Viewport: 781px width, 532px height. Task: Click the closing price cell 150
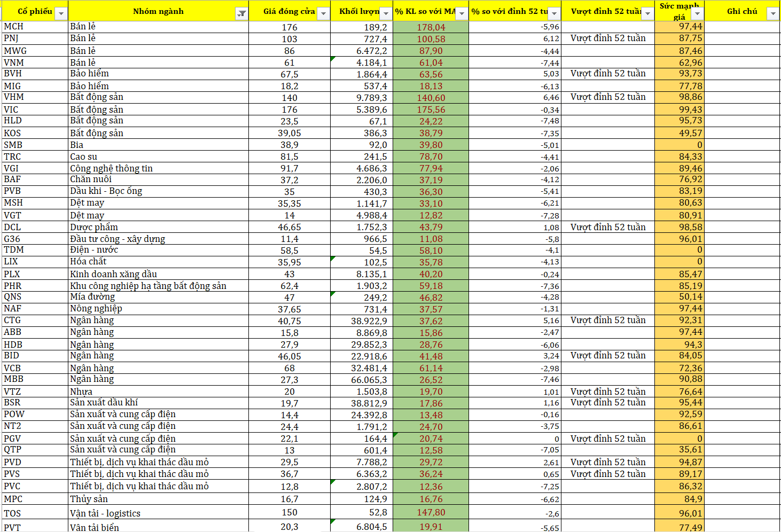tap(290, 513)
